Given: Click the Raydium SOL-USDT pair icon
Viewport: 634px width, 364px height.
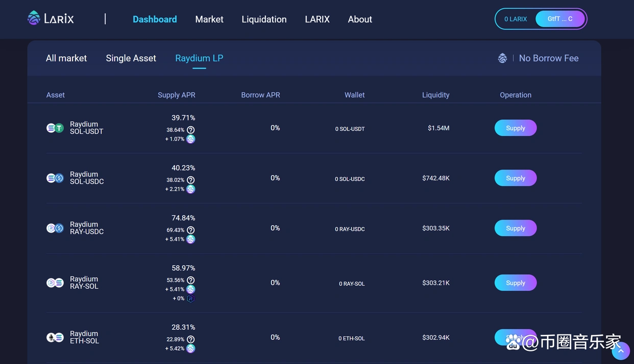Looking at the screenshot, I should pyautogui.click(x=55, y=128).
